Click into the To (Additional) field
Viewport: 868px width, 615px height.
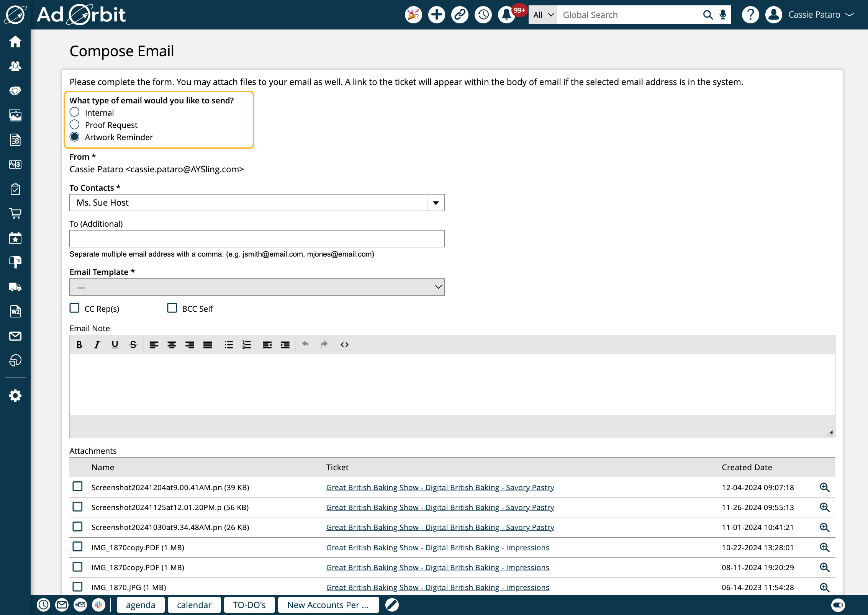[x=257, y=239]
